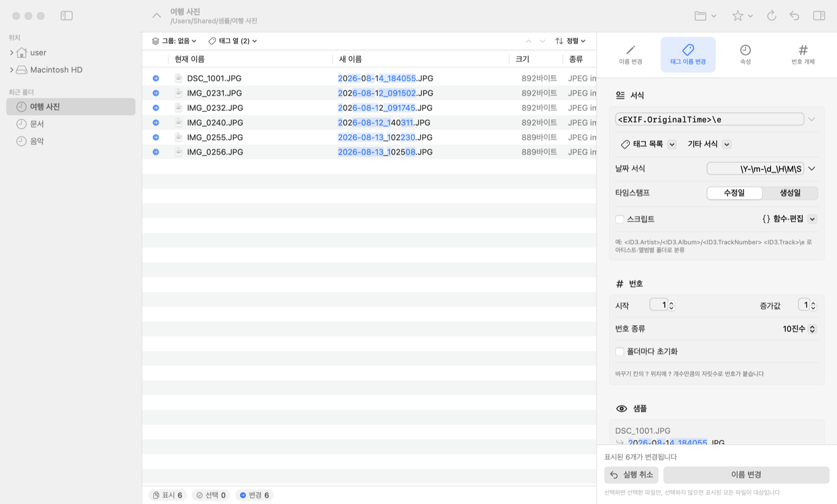Click the file icon of IMG_0231.JPG
This screenshot has height=504, width=837.
click(178, 93)
